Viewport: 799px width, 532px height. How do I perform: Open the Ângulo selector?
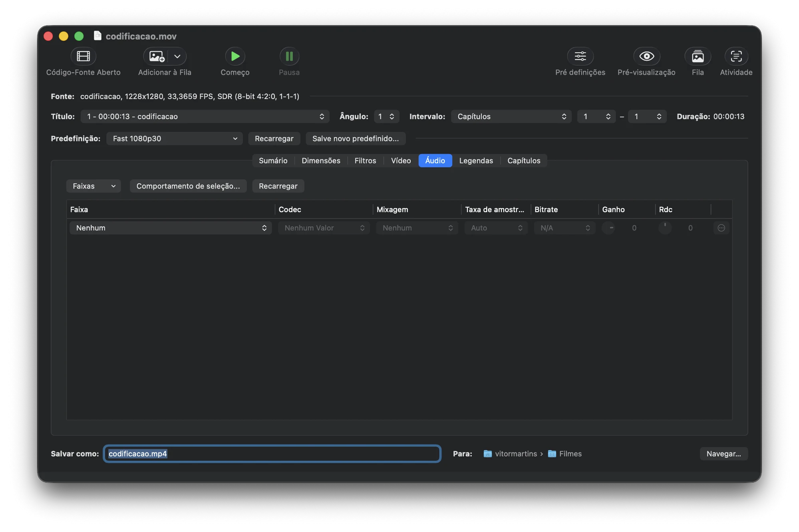pyautogui.click(x=386, y=117)
